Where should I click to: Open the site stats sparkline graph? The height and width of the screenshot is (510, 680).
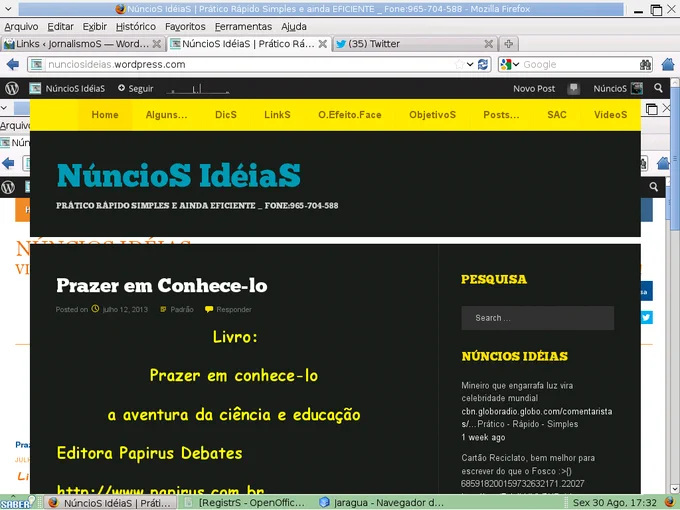point(198,89)
